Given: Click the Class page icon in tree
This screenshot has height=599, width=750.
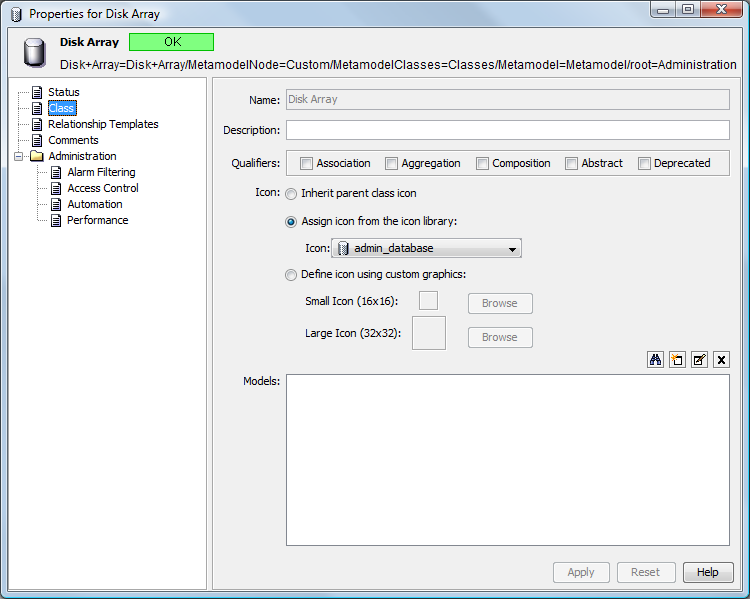Looking at the screenshot, I should click(x=37, y=108).
